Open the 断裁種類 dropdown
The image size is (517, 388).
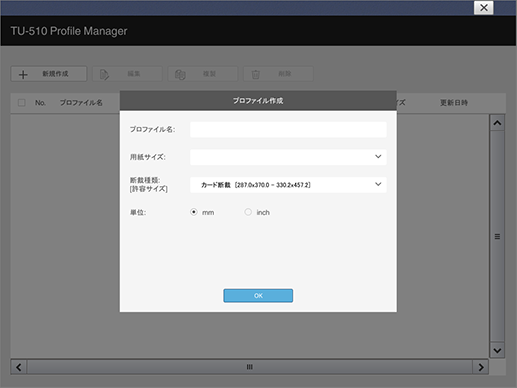pos(288,185)
